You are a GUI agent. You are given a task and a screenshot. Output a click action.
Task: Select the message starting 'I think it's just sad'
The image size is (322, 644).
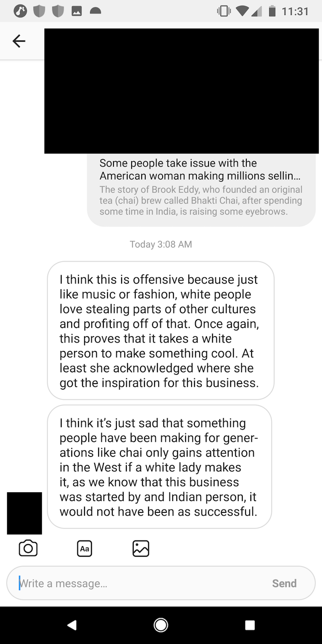click(159, 466)
